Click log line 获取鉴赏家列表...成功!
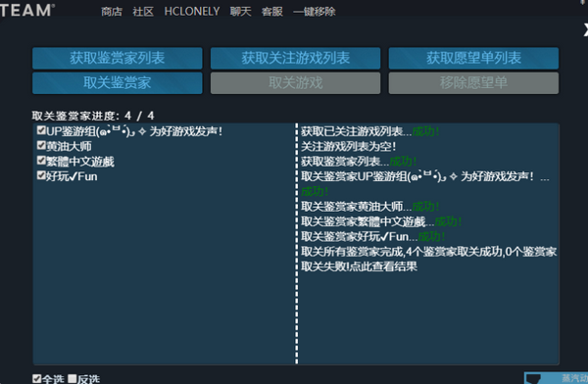The height and width of the screenshot is (384, 588). click(x=359, y=162)
